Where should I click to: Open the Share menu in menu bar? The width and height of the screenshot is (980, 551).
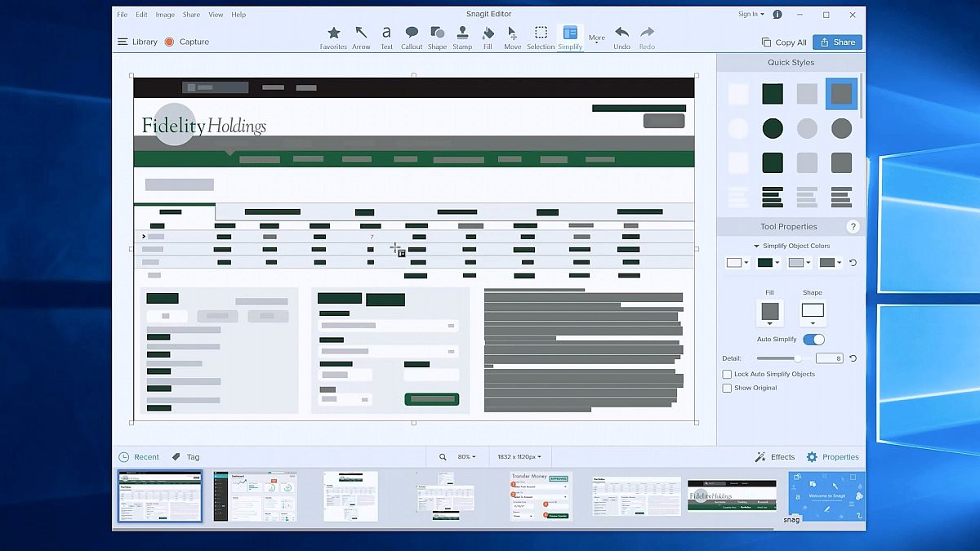(x=191, y=15)
